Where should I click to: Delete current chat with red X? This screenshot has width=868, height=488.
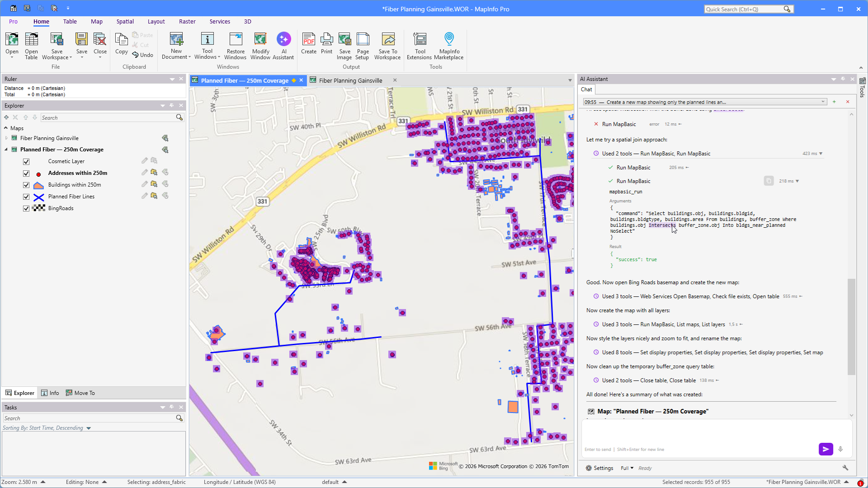848,102
